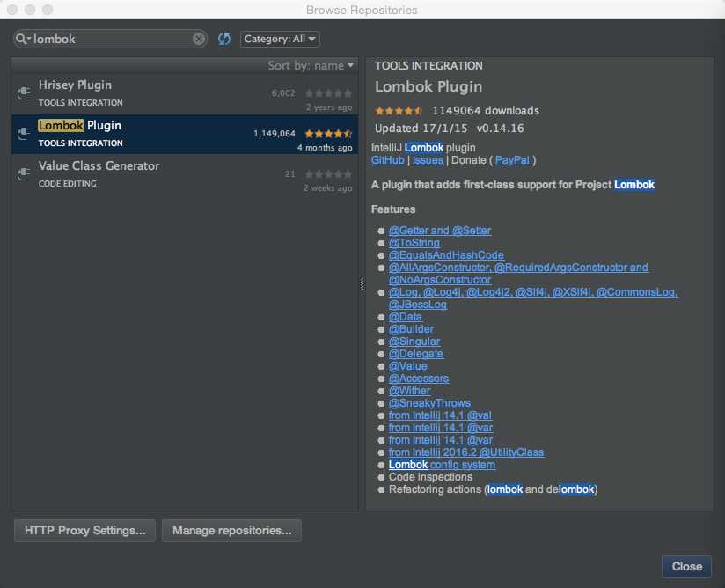
Task: Open the Sort by: name dropdown
Action: tap(311, 66)
